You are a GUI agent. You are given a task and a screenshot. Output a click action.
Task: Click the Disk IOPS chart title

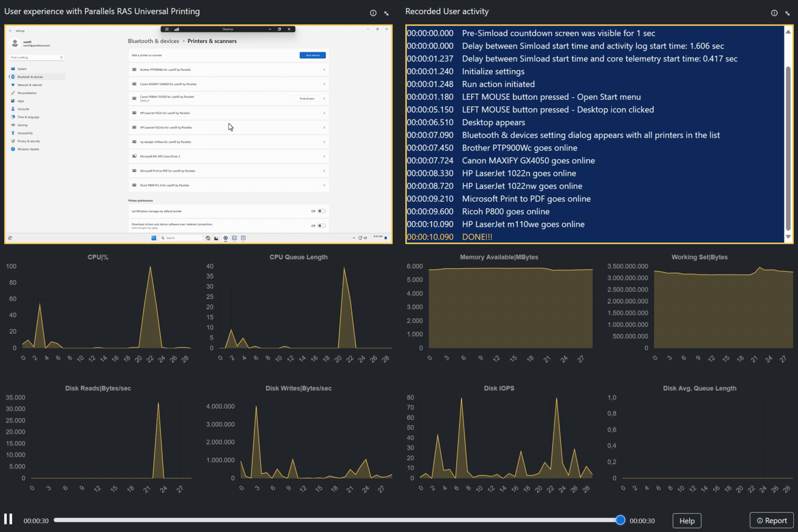tap(499, 388)
